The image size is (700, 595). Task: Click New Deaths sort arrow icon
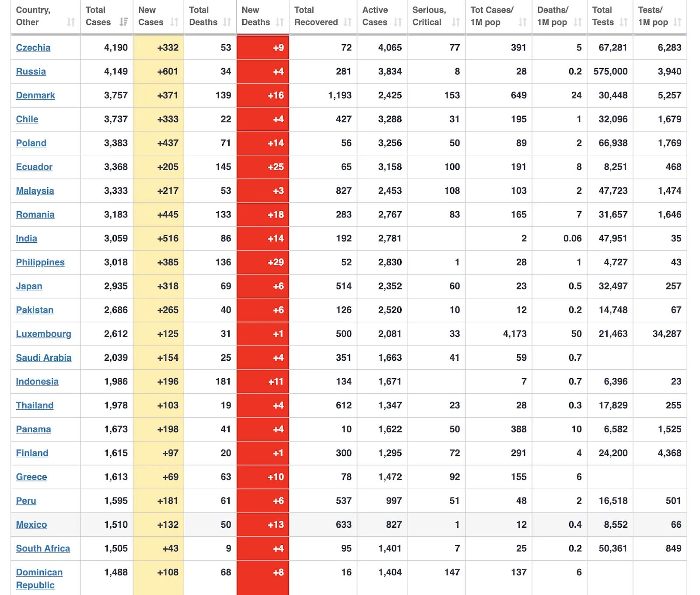click(x=280, y=22)
